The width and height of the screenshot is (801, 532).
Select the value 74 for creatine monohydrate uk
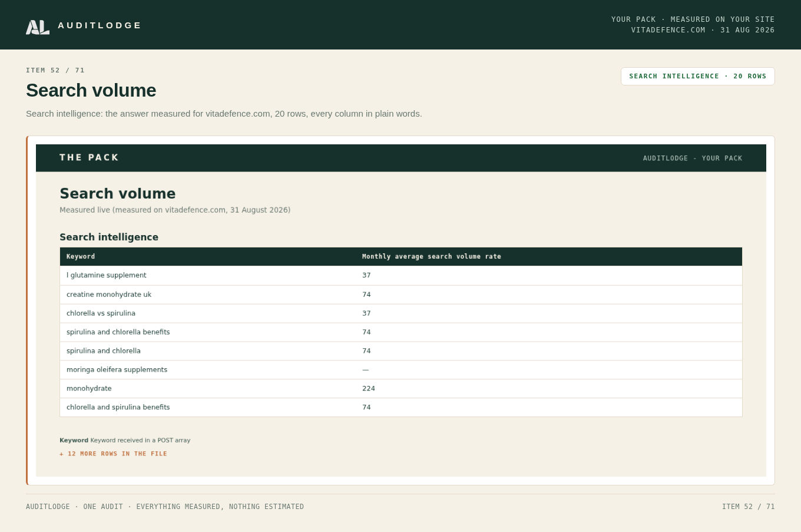coord(366,295)
